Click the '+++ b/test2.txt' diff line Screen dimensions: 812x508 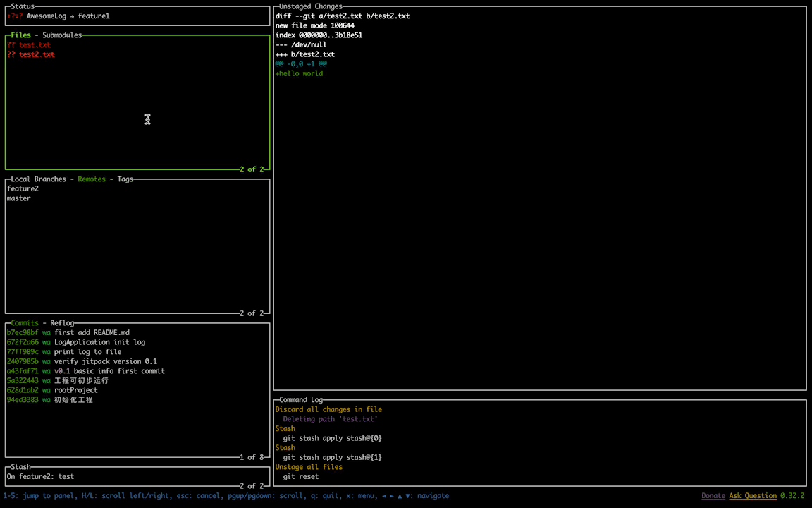[305, 54]
